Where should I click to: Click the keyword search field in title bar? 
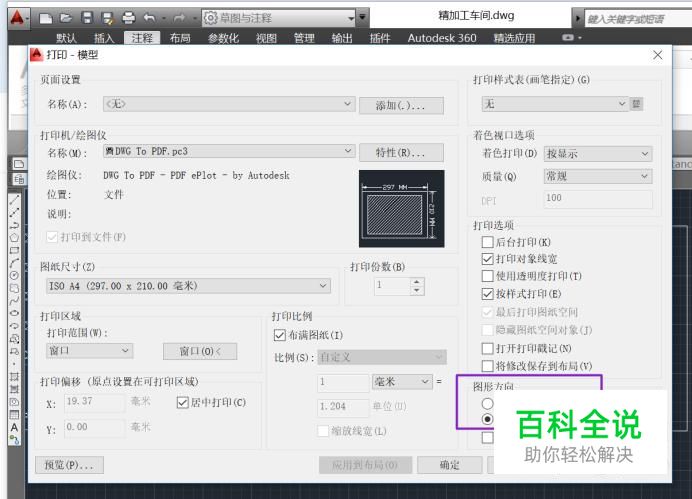tap(638, 19)
